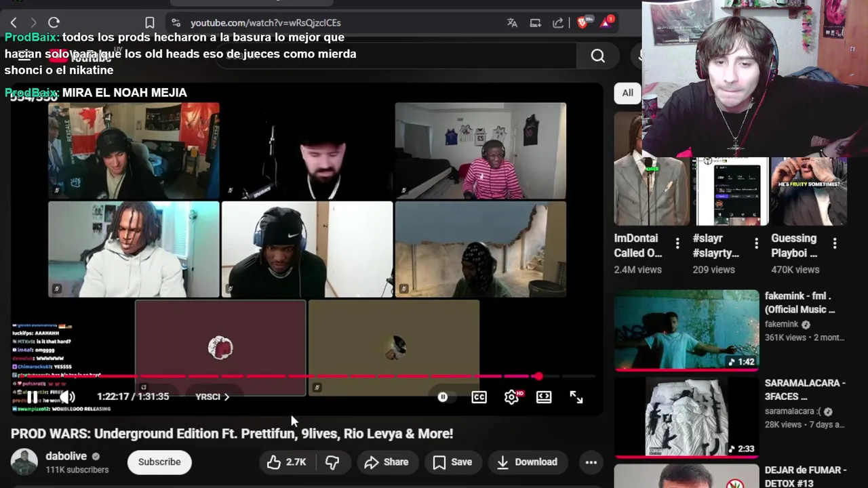868x488 pixels.
Task: Share the page via the toolbar share icon
Action: (x=558, y=22)
